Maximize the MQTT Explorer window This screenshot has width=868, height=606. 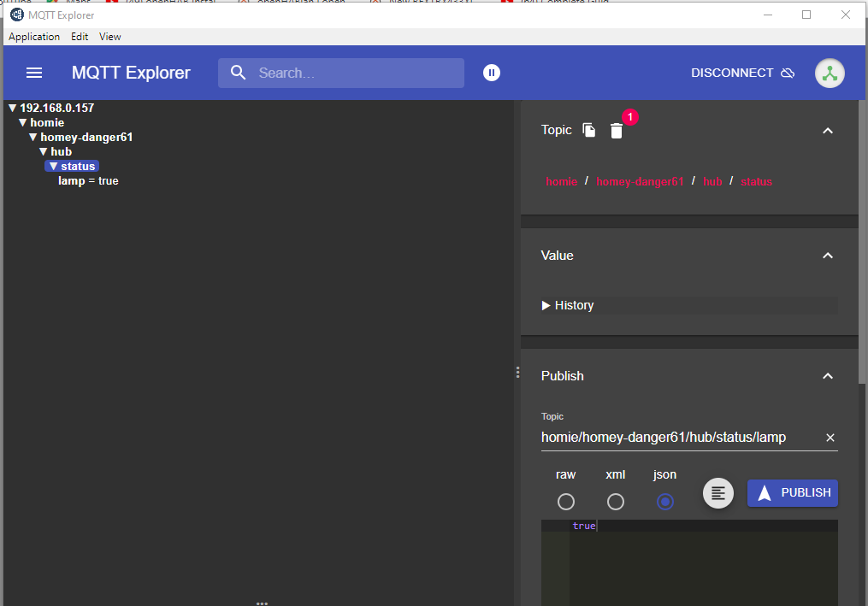click(x=806, y=15)
